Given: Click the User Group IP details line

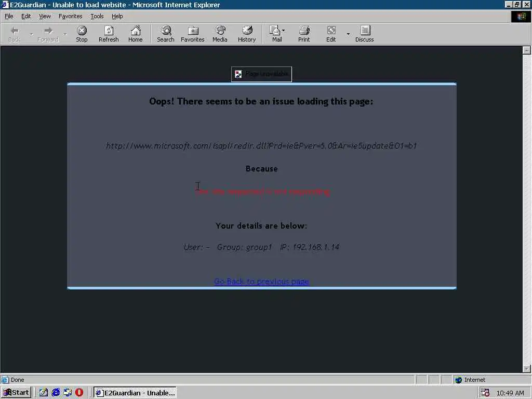Looking at the screenshot, I should (261, 247).
